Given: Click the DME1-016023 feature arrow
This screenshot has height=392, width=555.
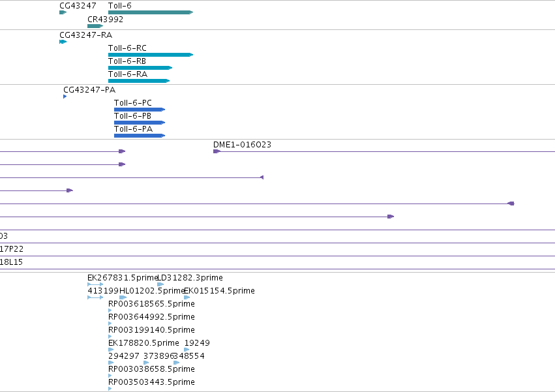Looking at the screenshot, I should click(x=217, y=151).
